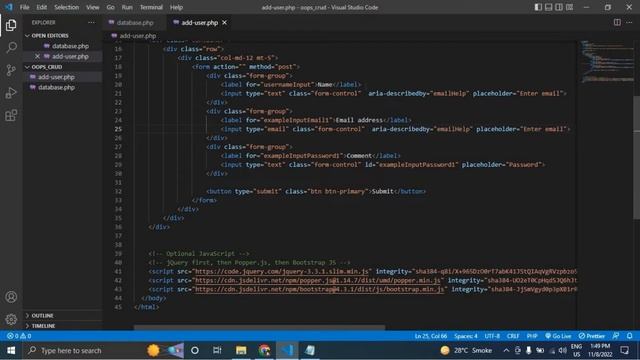Screen dimensions: 640x360
Task: Toggle the bottom panel layout icon
Action: pyautogui.click(x=549, y=7)
